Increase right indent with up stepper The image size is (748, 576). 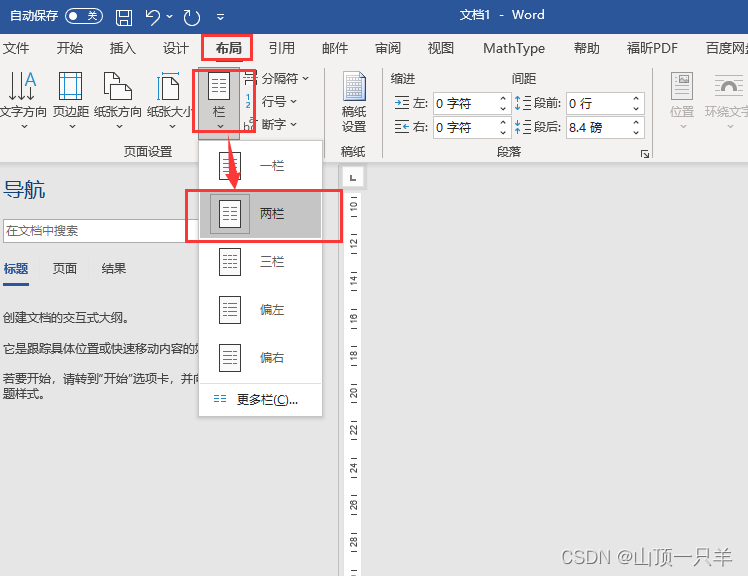(503, 122)
